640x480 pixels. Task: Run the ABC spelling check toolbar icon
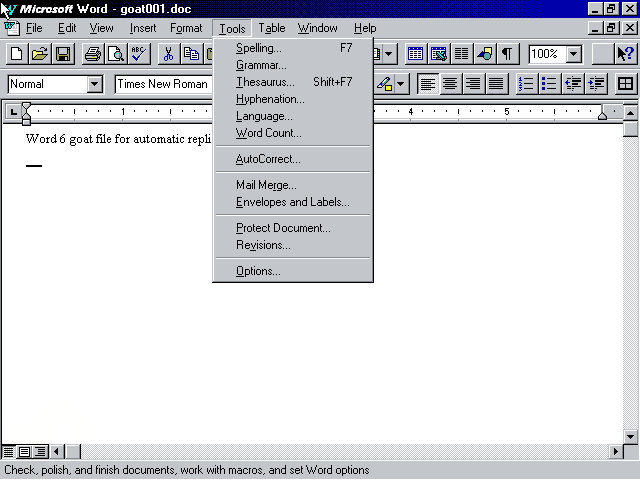pos(139,54)
